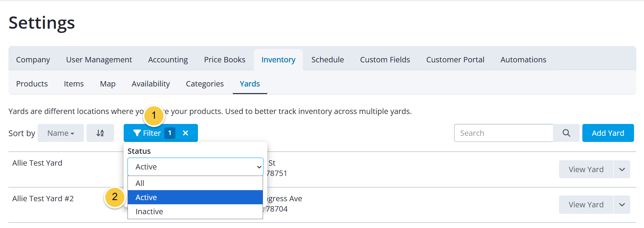644x228 pixels.
Task: Open the Customer Portal tab
Action: (x=455, y=60)
